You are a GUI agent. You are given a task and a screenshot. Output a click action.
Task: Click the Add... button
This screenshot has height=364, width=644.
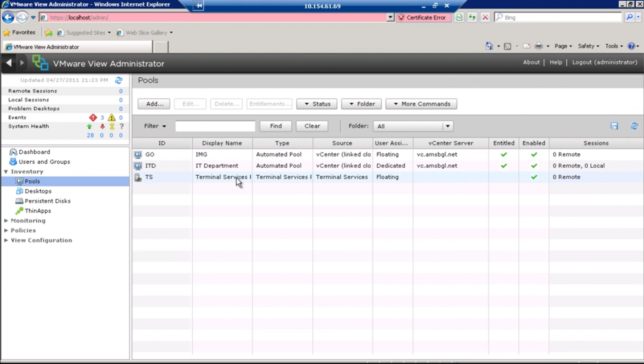[154, 104]
